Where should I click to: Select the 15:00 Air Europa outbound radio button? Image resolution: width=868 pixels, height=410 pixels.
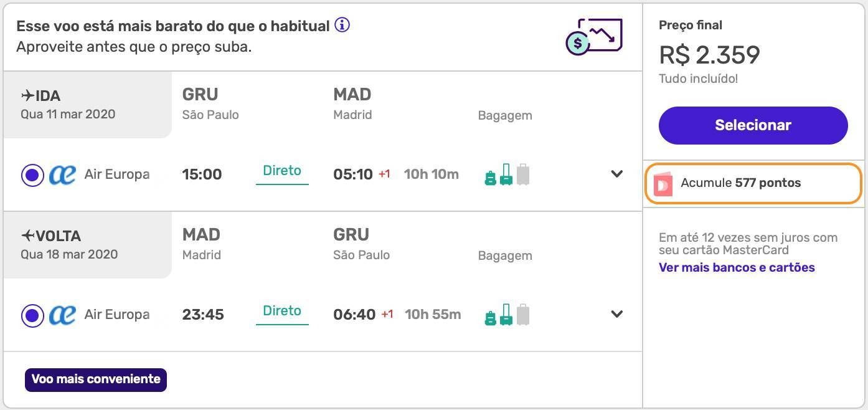(32, 175)
